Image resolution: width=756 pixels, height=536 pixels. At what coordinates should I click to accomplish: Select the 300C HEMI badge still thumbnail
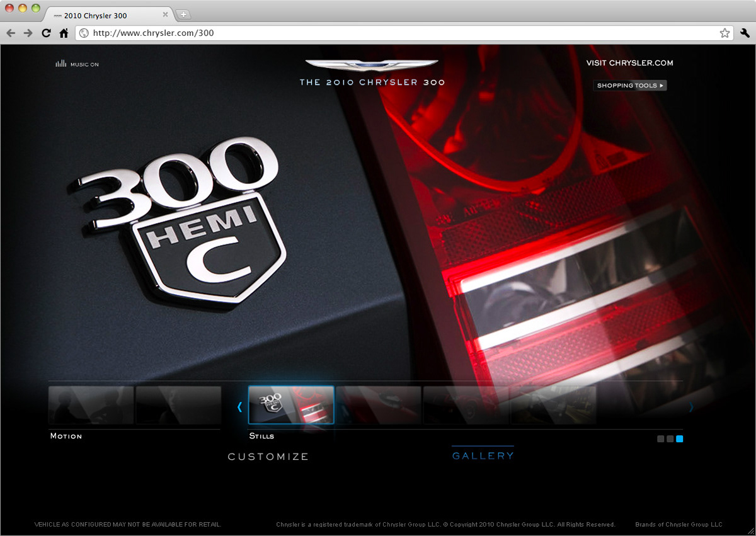(x=291, y=405)
